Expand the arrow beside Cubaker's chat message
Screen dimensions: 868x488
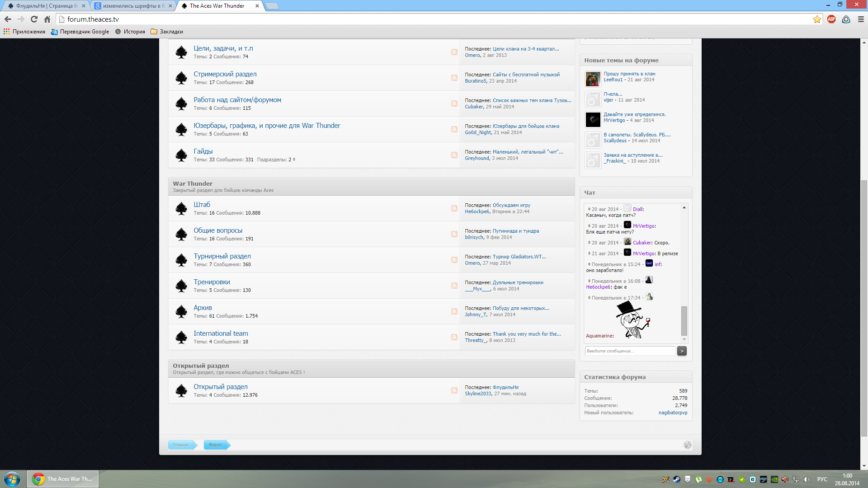(589, 243)
